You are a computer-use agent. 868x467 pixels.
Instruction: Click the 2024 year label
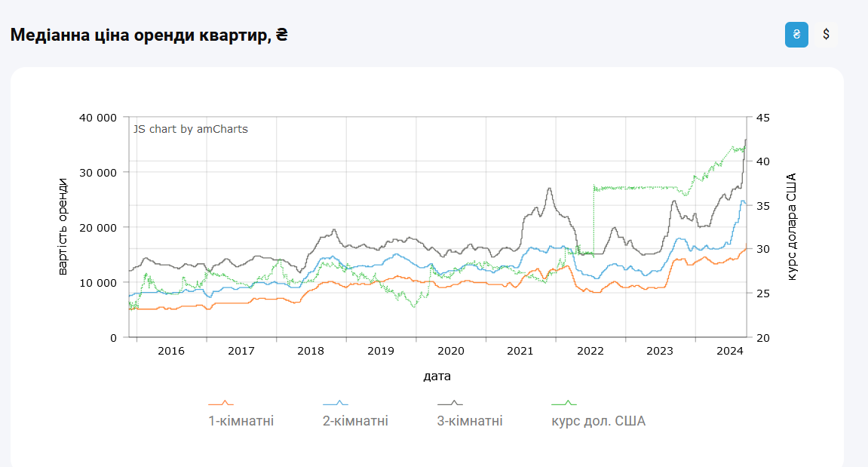tap(730, 351)
